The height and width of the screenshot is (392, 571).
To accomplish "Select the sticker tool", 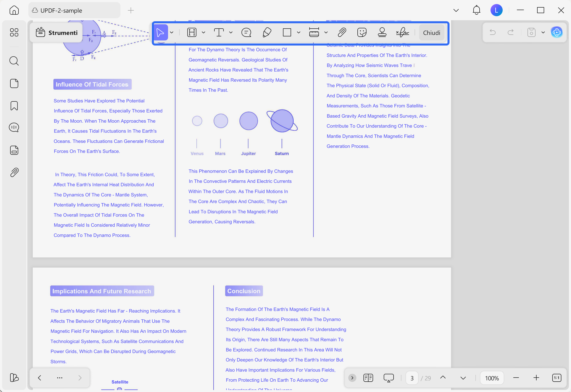I will tap(362, 33).
